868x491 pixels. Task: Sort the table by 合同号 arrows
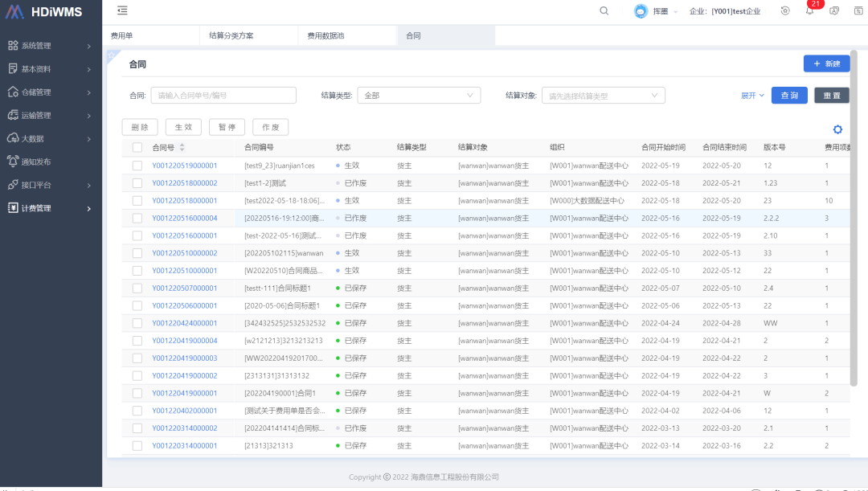pos(182,147)
